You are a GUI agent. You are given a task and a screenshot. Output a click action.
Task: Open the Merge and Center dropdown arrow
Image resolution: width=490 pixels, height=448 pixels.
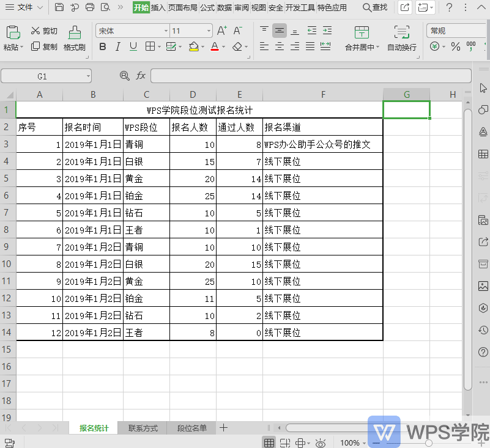point(377,47)
